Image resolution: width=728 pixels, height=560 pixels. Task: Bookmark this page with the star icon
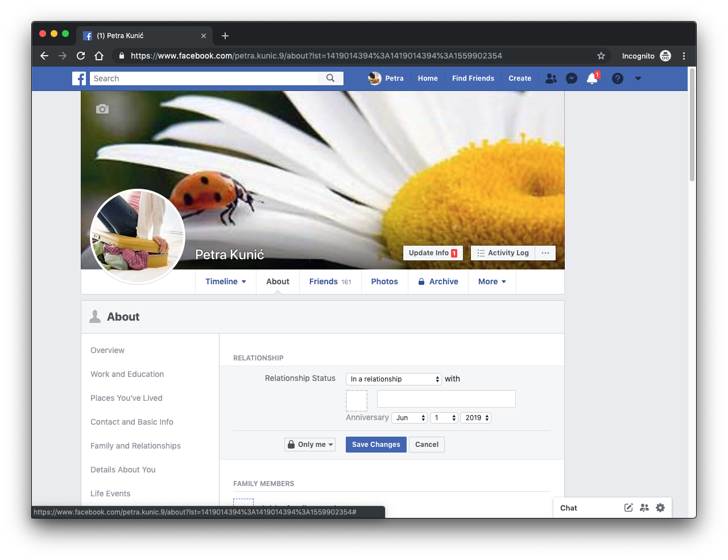click(x=601, y=56)
